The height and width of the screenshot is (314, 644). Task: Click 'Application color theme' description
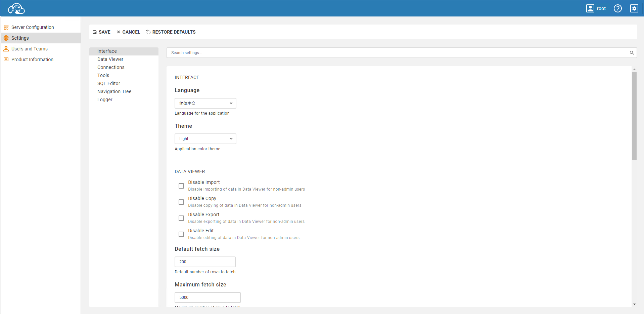point(197,149)
